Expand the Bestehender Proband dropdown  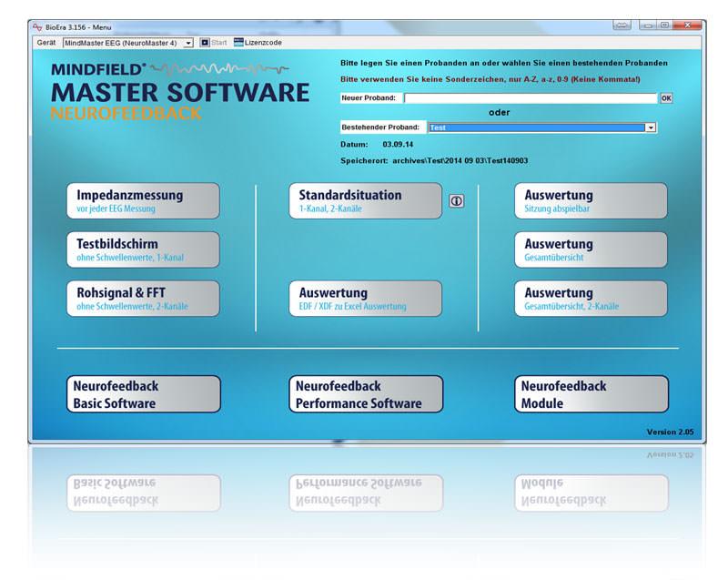tap(651, 127)
